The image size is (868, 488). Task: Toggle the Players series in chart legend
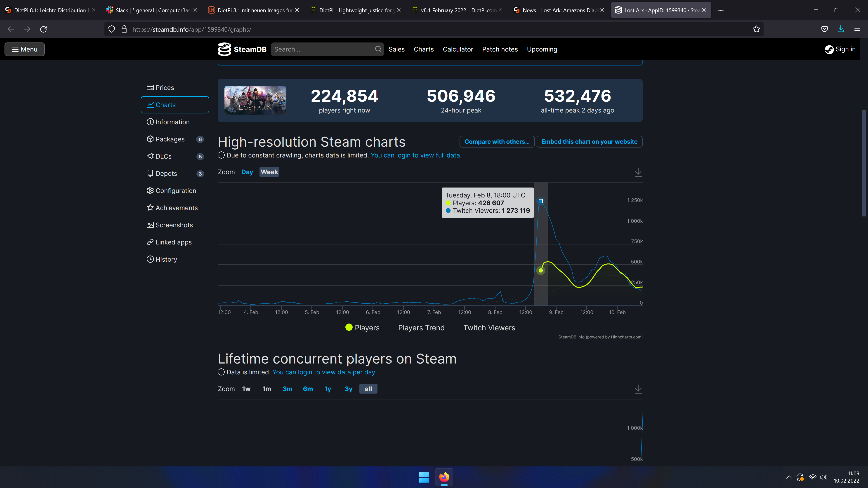(362, 328)
